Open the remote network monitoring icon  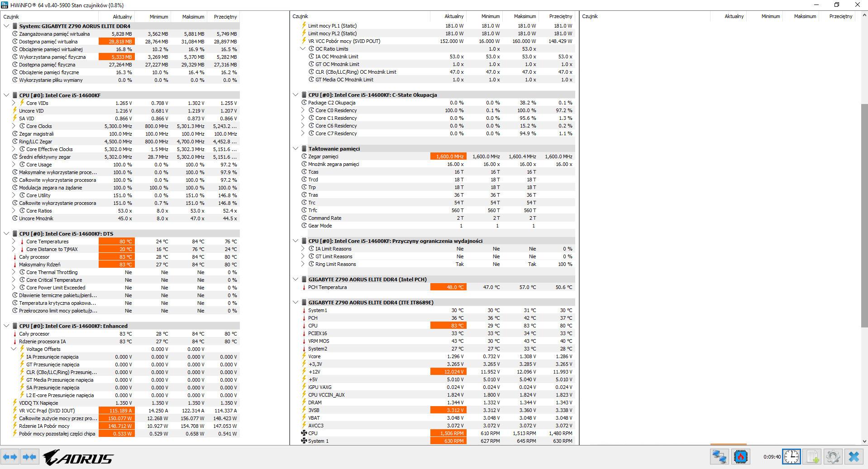tap(719, 457)
